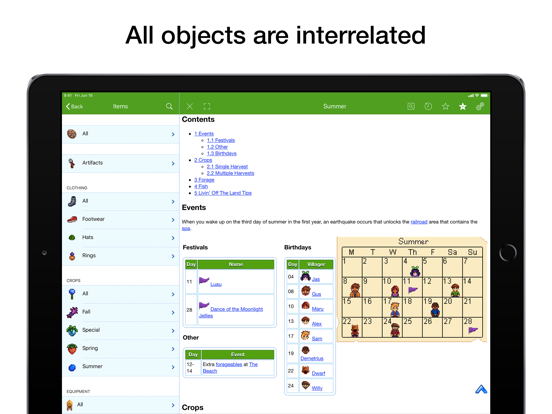Open Equipment All row
Image resolution: width=552 pixels, height=414 pixels.
click(121, 405)
